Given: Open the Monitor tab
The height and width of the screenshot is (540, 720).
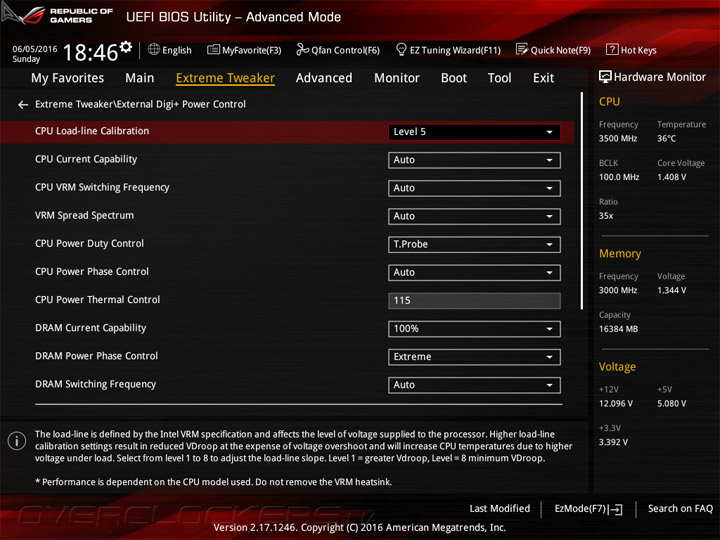Looking at the screenshot, I should click(397, 78).
